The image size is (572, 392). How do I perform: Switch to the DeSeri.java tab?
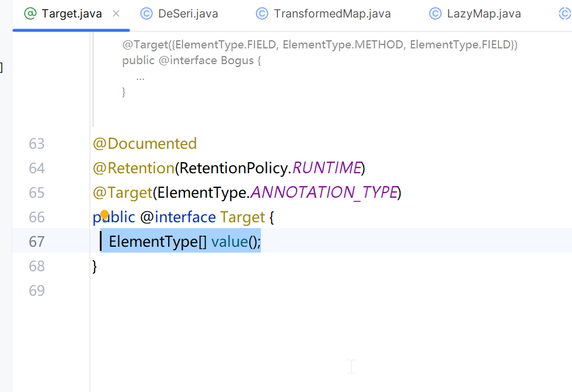[x=187, y=14]
